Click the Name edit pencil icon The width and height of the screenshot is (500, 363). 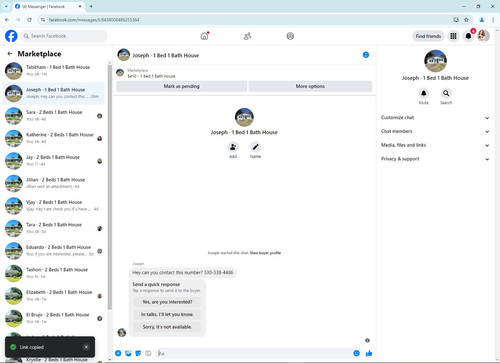(255, 147)
